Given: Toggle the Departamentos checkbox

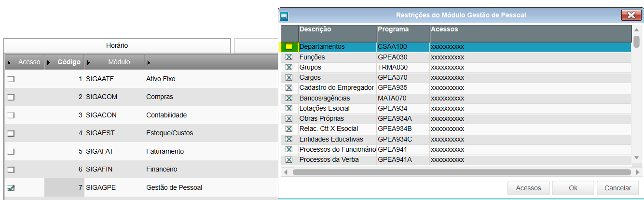Looking at the screenshot, I should pyautogui.click(x=289, y=47).
